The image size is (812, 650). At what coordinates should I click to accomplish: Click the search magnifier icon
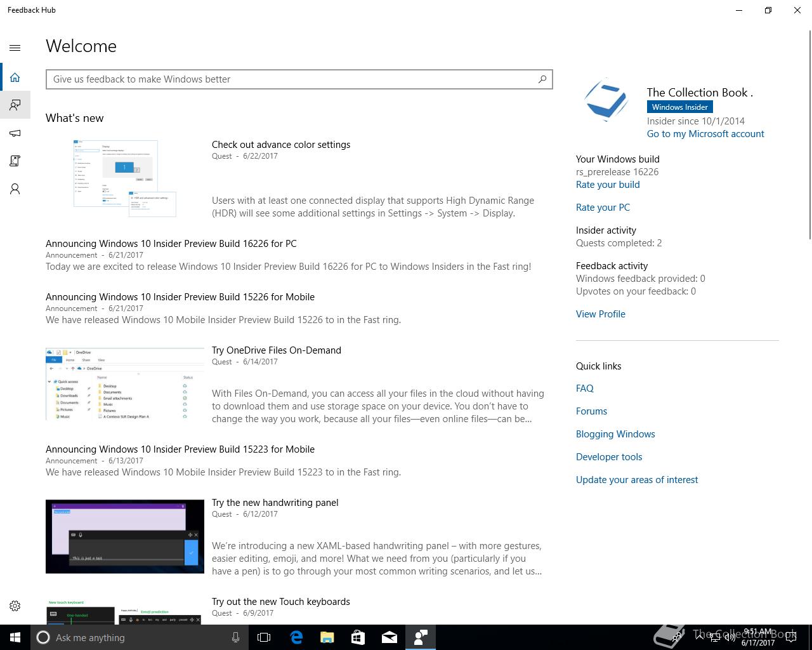coord(542,79)
